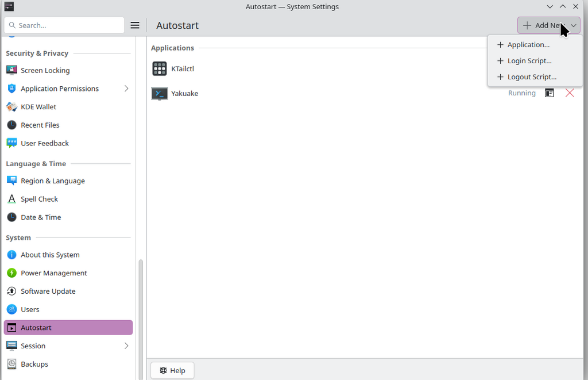
Task: Open Yakuake properties details icon
Action: (x=550, y=93)
